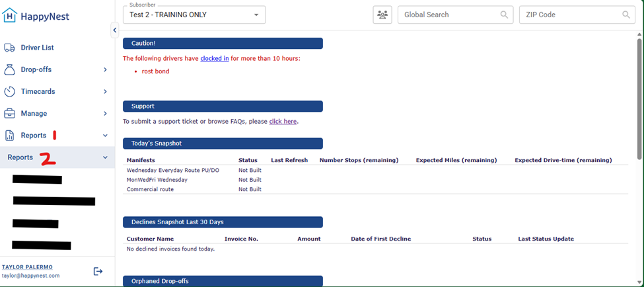Open the support 'click here' link
644x287 pixels.
(x=283, y=122)
